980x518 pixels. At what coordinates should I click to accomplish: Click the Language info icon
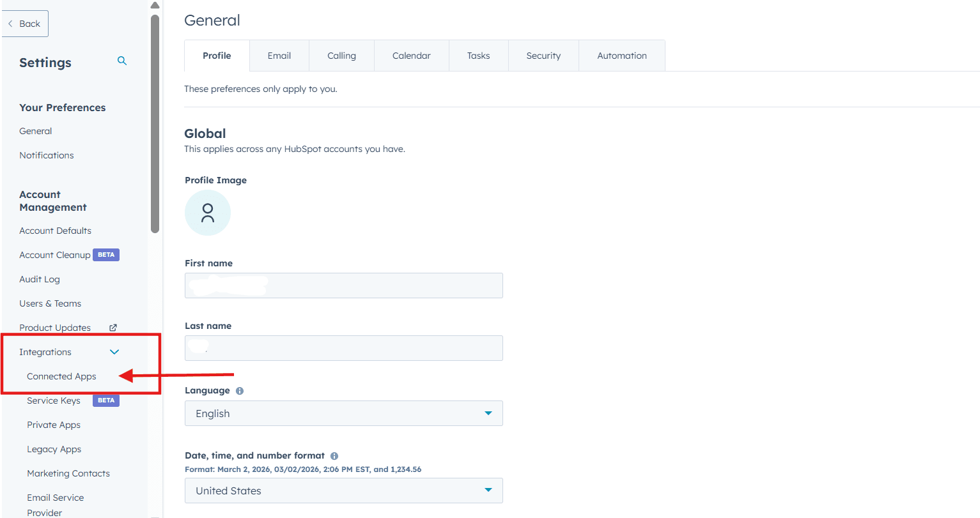[x=240, y=391]
